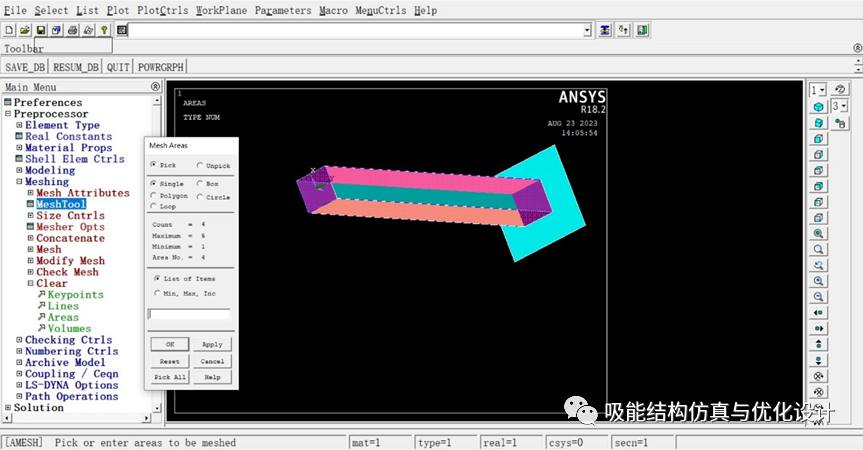Click the SAVE_DB toolbar button
863x450 pixels.
tap(25, 67)
